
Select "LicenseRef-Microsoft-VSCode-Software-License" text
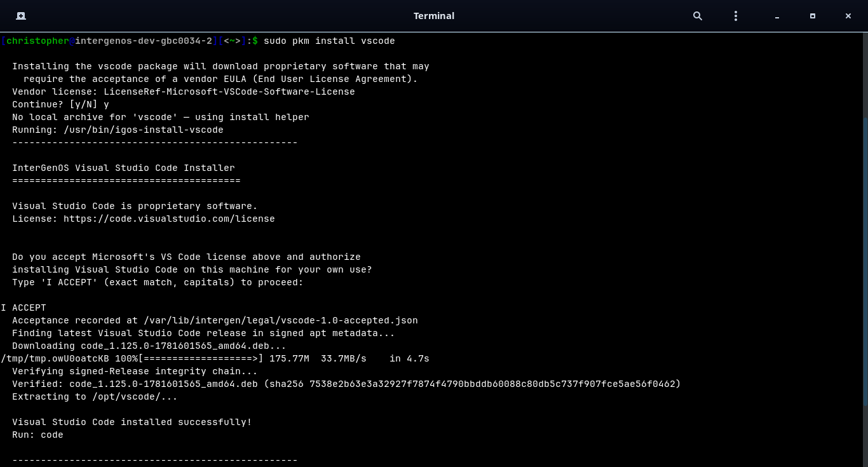[229, 91]
